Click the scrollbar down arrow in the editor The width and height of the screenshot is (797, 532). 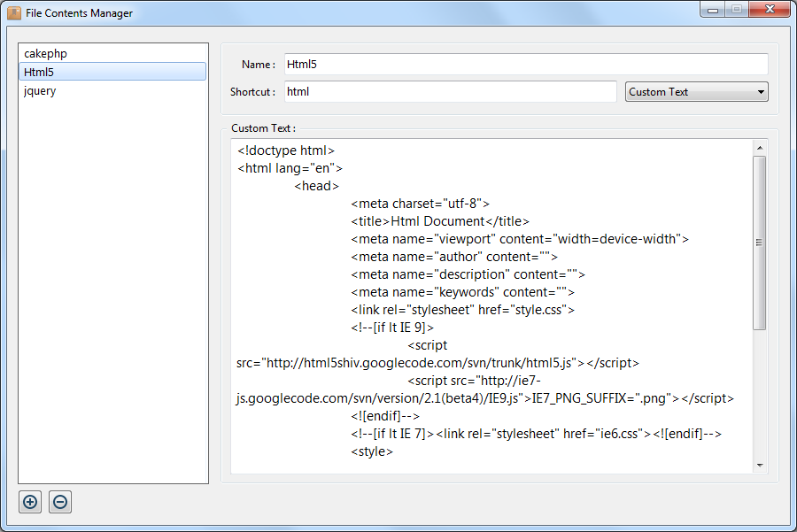click(x=760, y=464)
